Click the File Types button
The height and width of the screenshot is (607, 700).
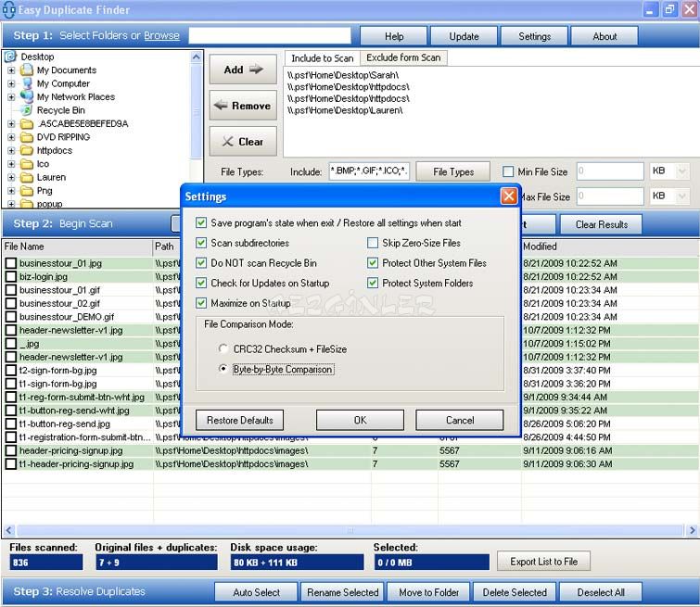point(453,171)
